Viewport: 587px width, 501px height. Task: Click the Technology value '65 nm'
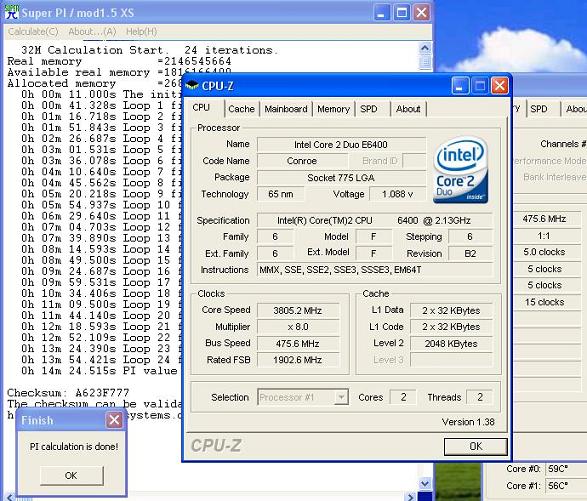(281, 194)
